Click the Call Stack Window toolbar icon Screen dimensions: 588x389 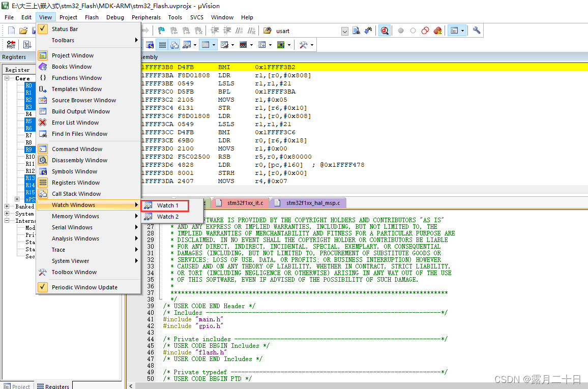pyautogui.click(x=175, y=45)
